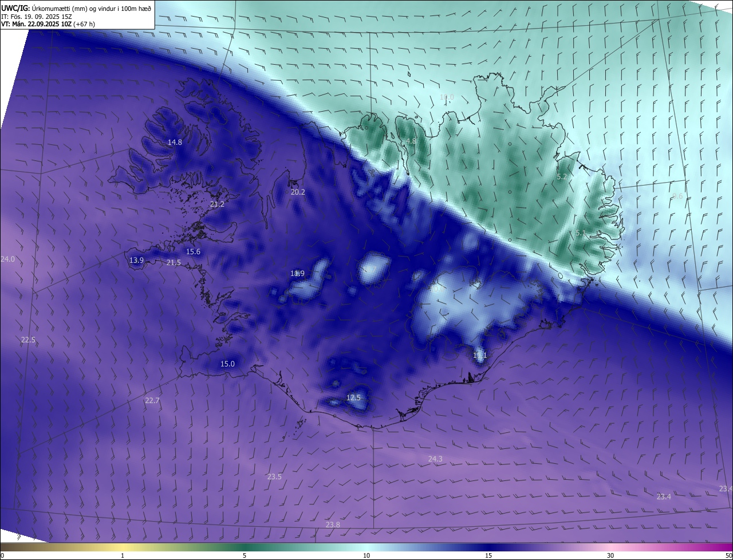The height and width of the screenshot is (560, 733).
Task: Click the 5.1 value in the Eastfjords
Action: click(x=581, y=233)
